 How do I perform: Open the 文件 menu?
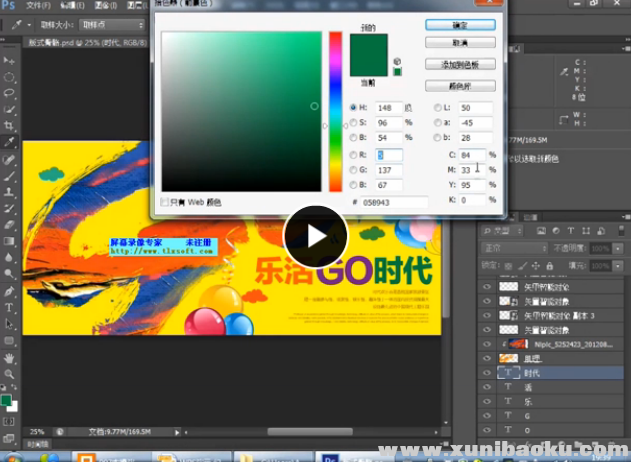click(x=36, y=5)
